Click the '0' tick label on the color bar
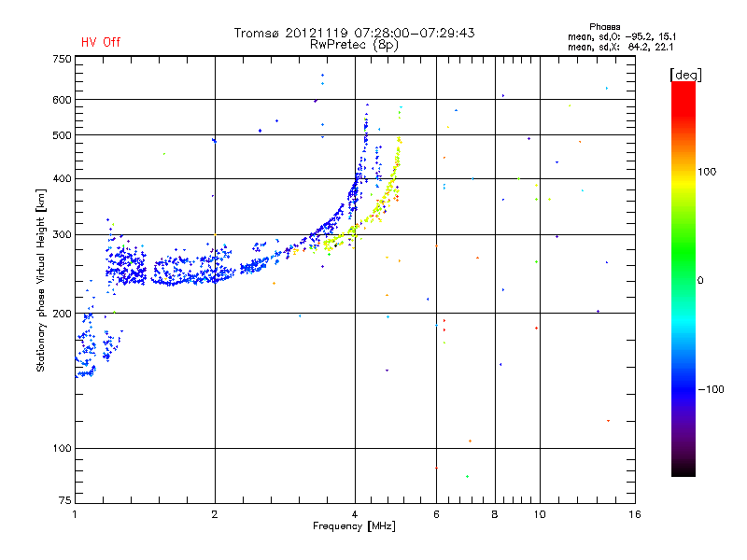 700,281
